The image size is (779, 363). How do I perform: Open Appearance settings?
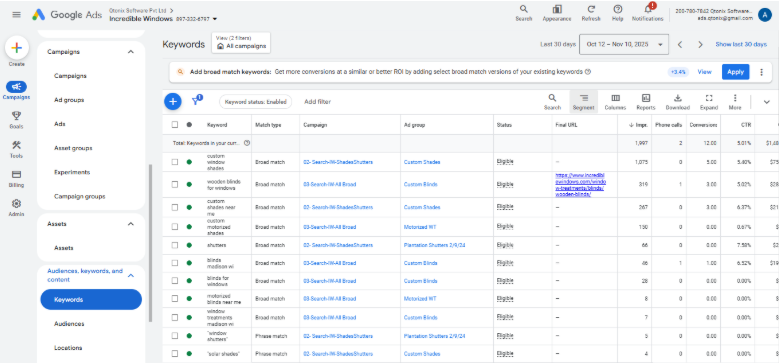pyautogui.click(x=556, y=13)
